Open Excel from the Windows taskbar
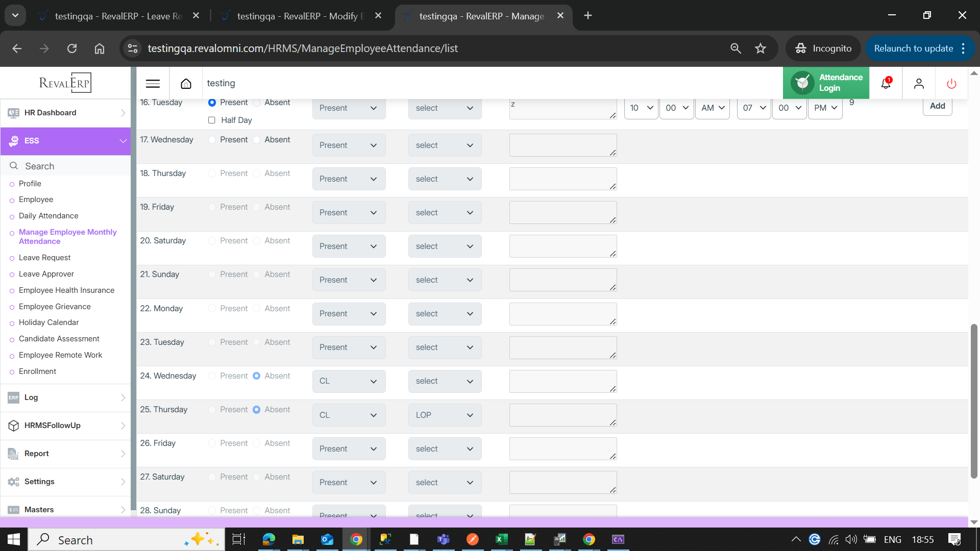This screenshot has width=980, height=551. tap(501, 539)
